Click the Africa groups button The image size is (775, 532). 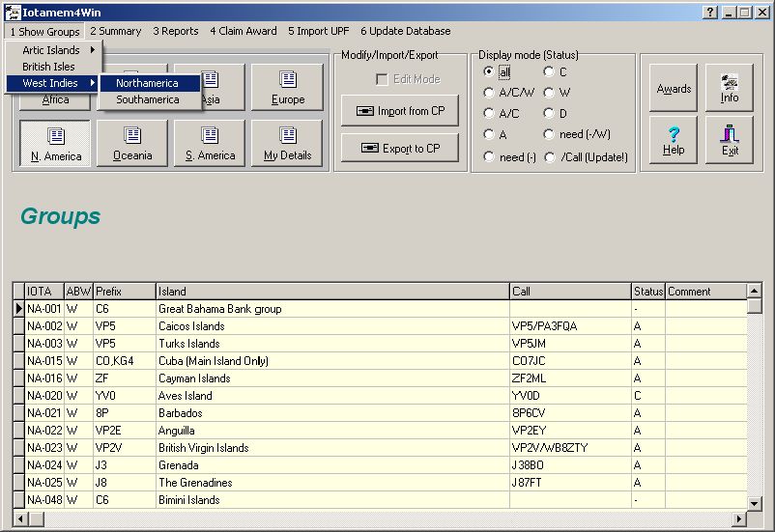tap(55, 99)
